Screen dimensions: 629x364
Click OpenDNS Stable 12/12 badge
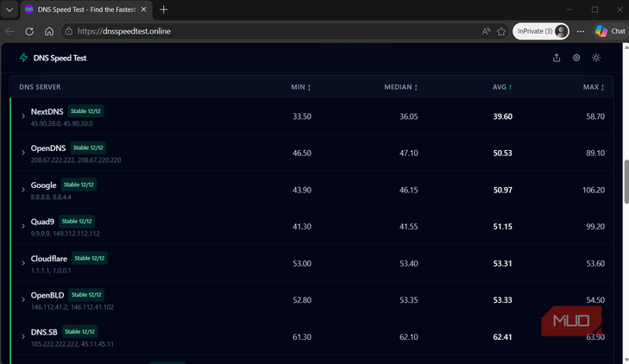[x=88, y=147]
